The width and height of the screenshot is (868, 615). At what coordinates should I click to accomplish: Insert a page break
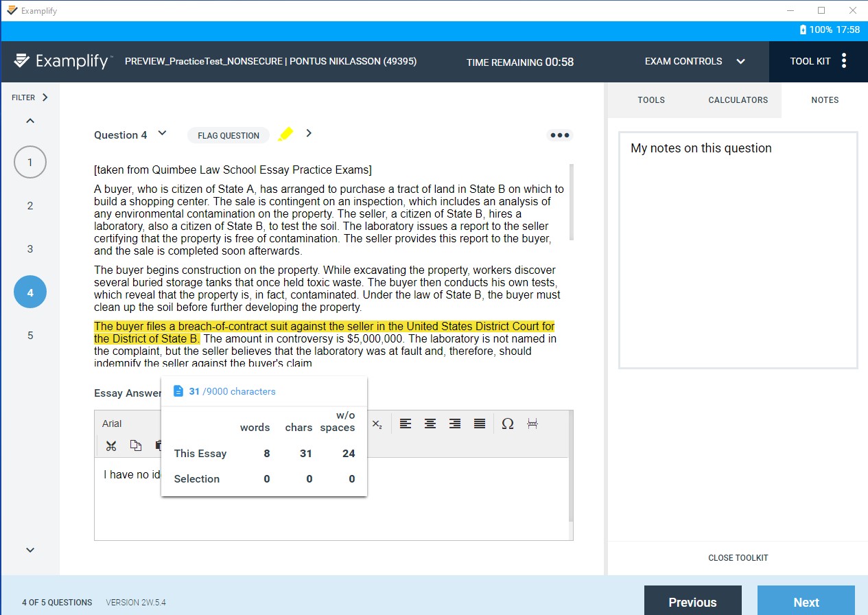pyautogui.click(x=532, y=424)
